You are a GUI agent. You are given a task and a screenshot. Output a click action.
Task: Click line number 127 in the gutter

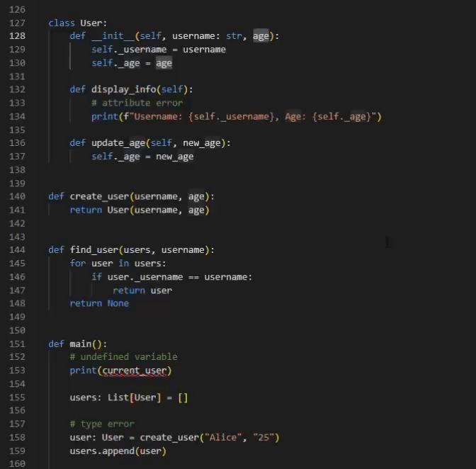(17, 23)
